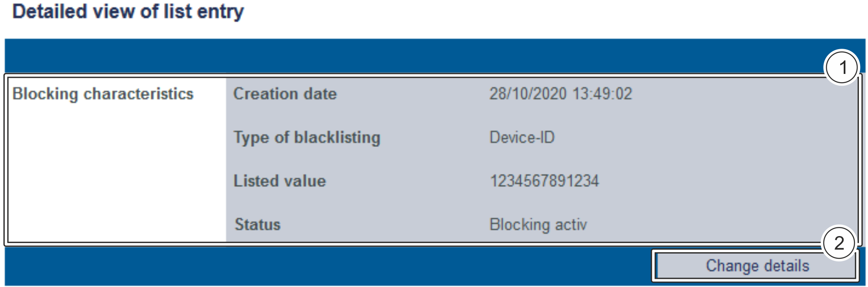
Task: Click the word characteristics in the section label
Action: [139, 94]
